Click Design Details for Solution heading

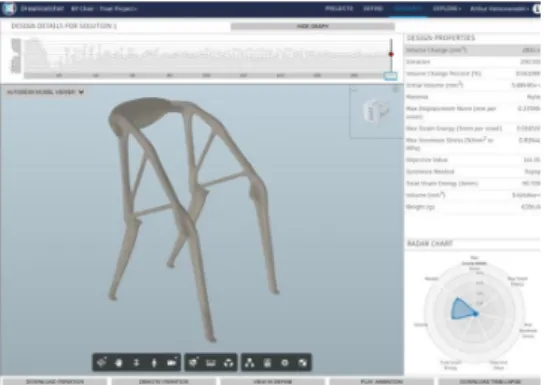pos(64,26)
